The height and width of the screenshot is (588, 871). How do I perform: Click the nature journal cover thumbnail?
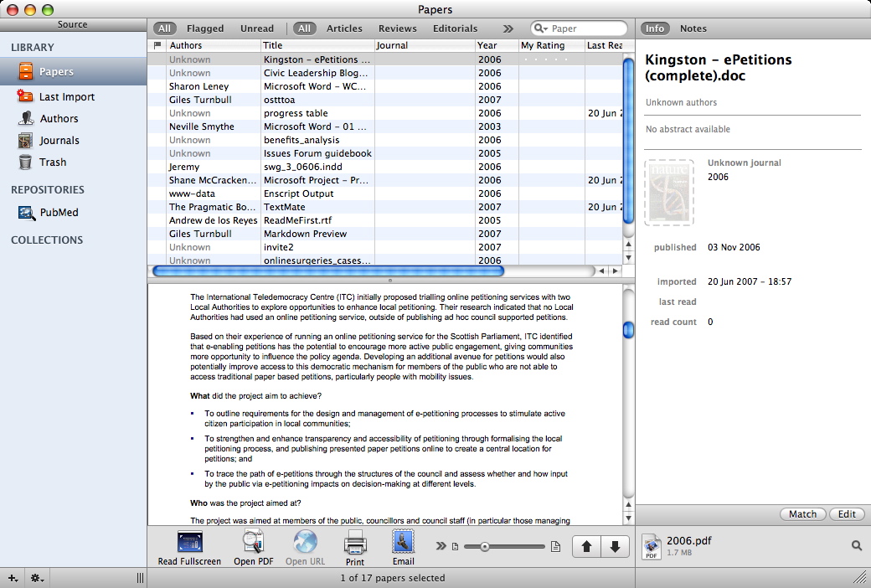669,193
